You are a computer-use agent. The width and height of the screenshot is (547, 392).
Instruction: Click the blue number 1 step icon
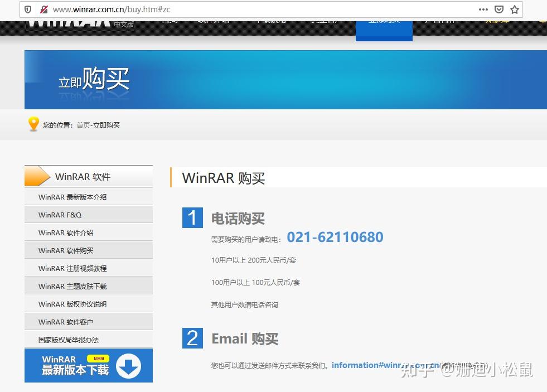click(x=192, y=217)
